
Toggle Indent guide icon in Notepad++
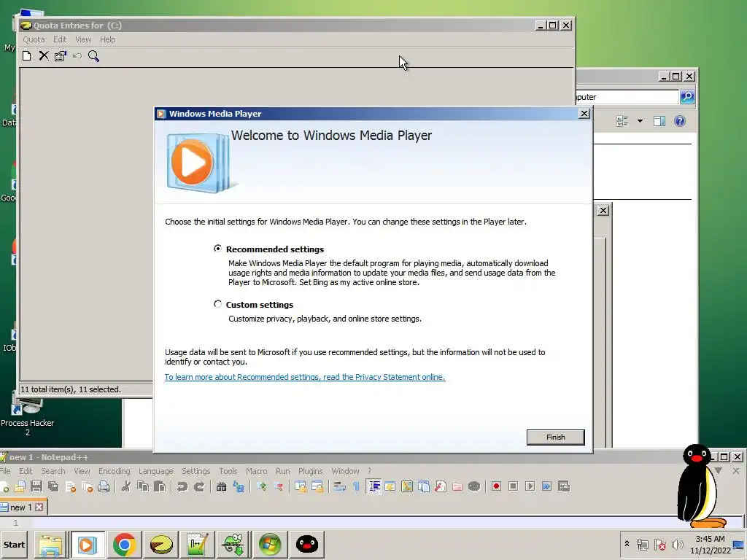pos(374,486)
